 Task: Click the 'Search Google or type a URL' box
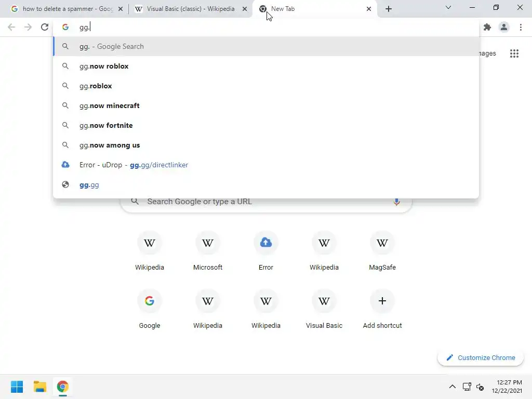[x=266, y=202]
